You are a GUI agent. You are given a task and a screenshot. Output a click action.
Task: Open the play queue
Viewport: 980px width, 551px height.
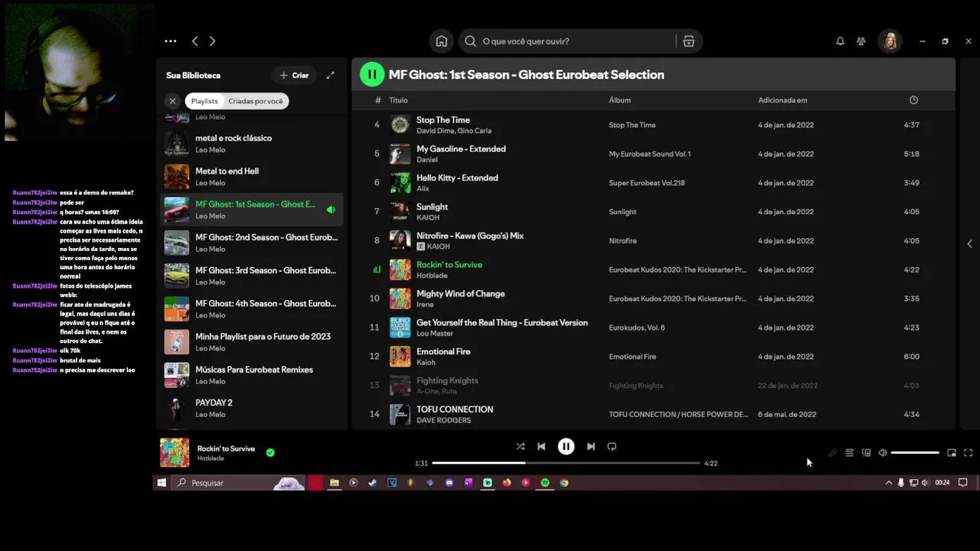click(849, 453)
